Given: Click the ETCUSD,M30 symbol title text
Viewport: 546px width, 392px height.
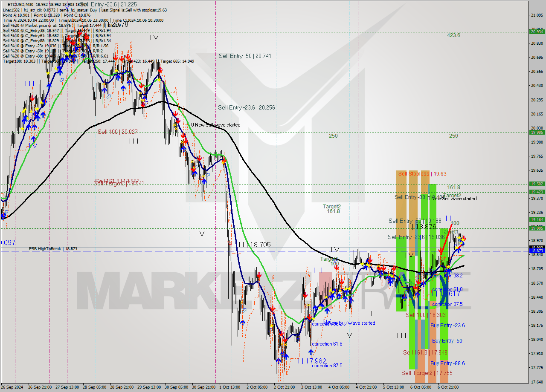Looking at the screenshot, I should pyautogui.click(x=20, y=5).
